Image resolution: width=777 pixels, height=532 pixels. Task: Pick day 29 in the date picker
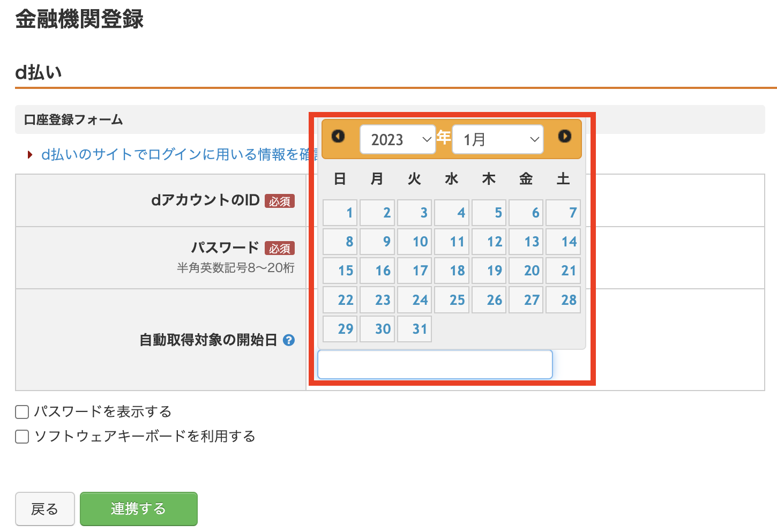[340, 329]
